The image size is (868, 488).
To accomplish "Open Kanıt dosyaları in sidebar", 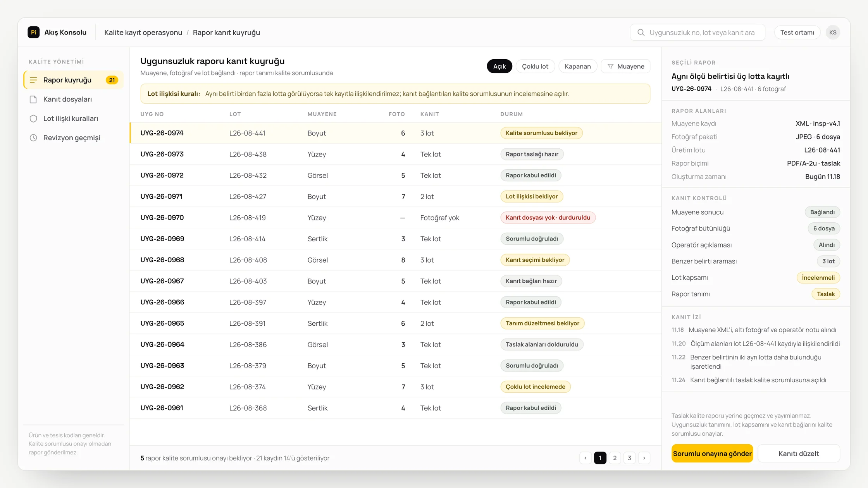I will (74, 100).
